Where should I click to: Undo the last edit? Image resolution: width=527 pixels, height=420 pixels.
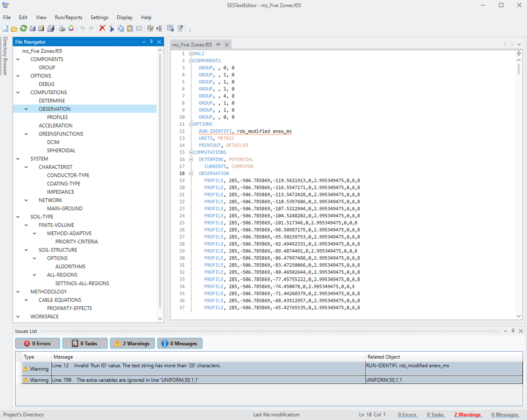83,28
